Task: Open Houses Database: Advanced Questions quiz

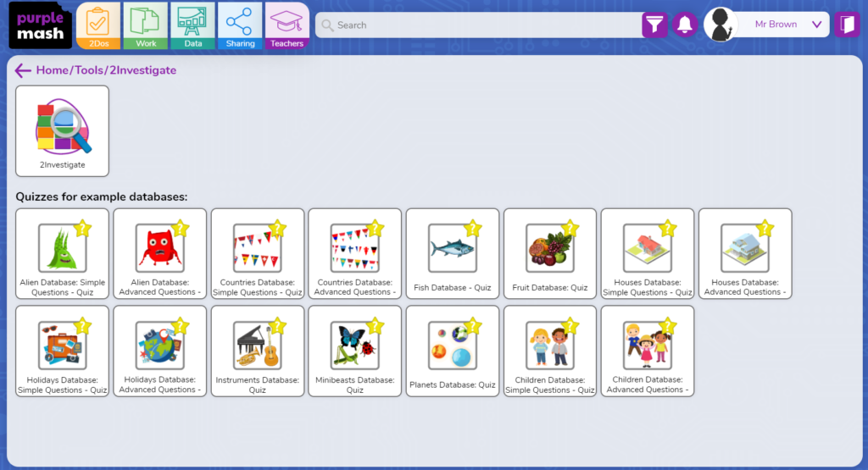Action: click(x=745, y=254)
